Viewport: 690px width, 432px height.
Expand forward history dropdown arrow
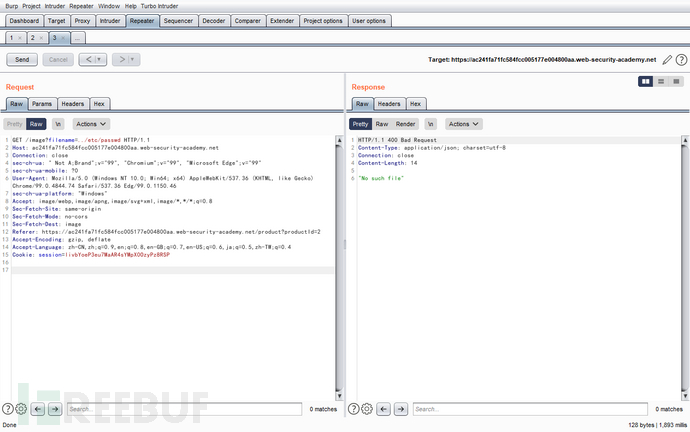coord(134,59)
